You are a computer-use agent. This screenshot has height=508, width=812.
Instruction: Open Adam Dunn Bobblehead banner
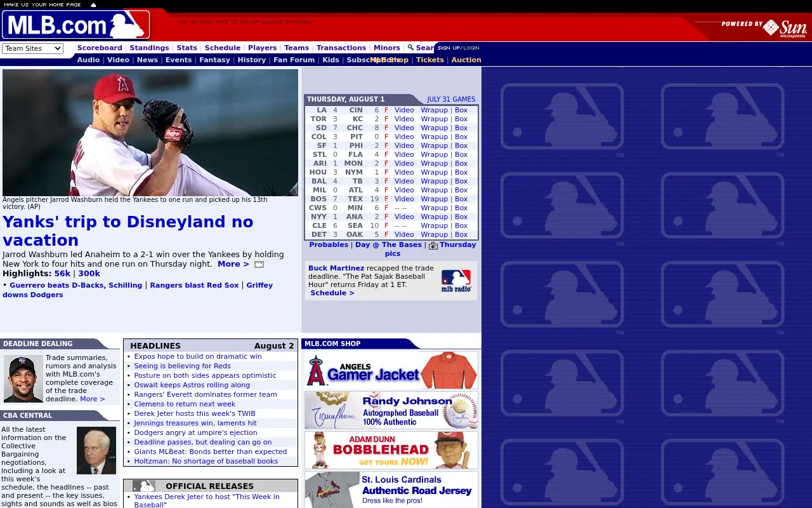tap(391, 450)
